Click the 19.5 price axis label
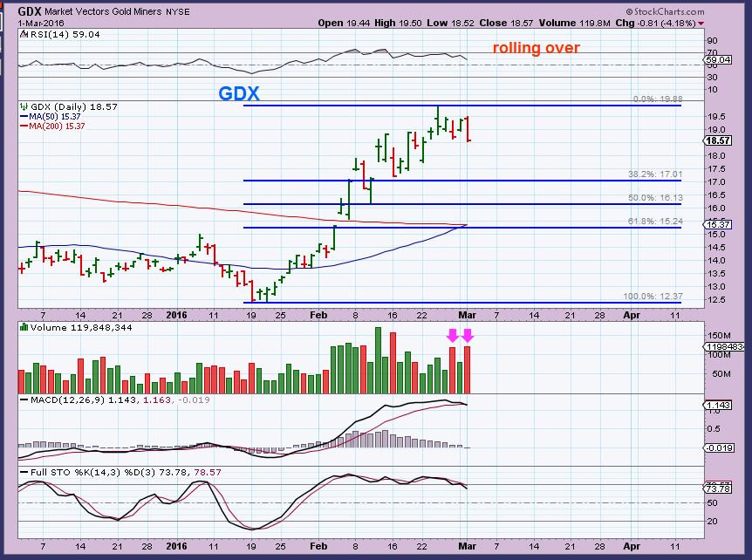This screenshot has width=752, height=560. 715,117
